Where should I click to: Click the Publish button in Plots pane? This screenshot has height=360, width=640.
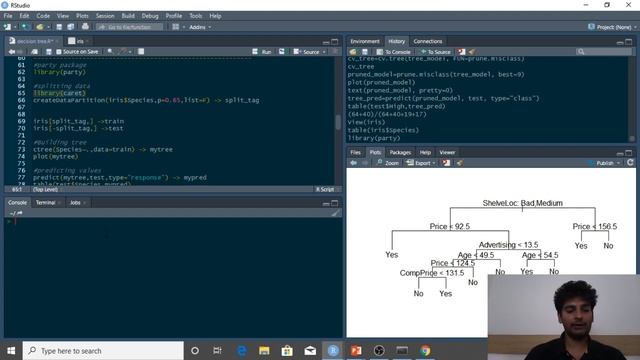602,163
